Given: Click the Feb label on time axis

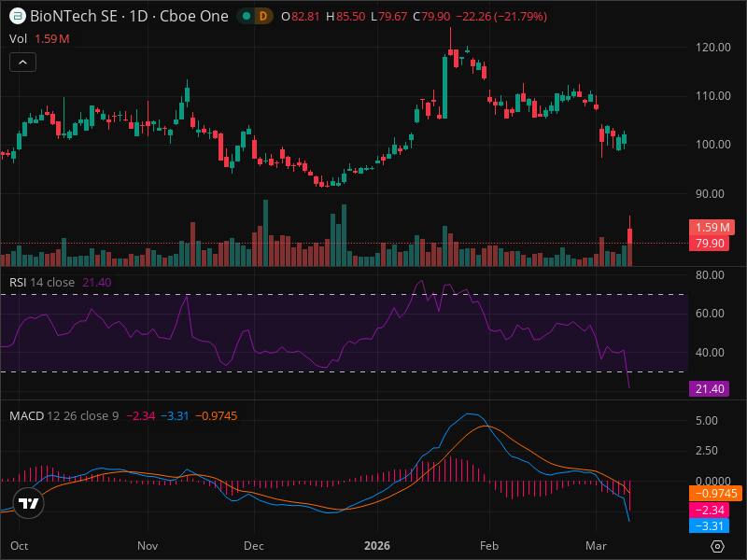Looking at the screenshot, I should (489, 546).
